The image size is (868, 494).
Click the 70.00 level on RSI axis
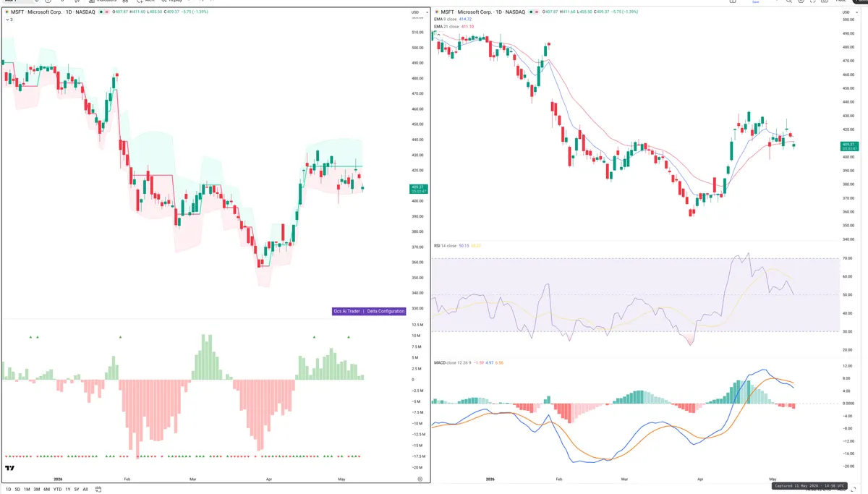[x=848, y=258]
